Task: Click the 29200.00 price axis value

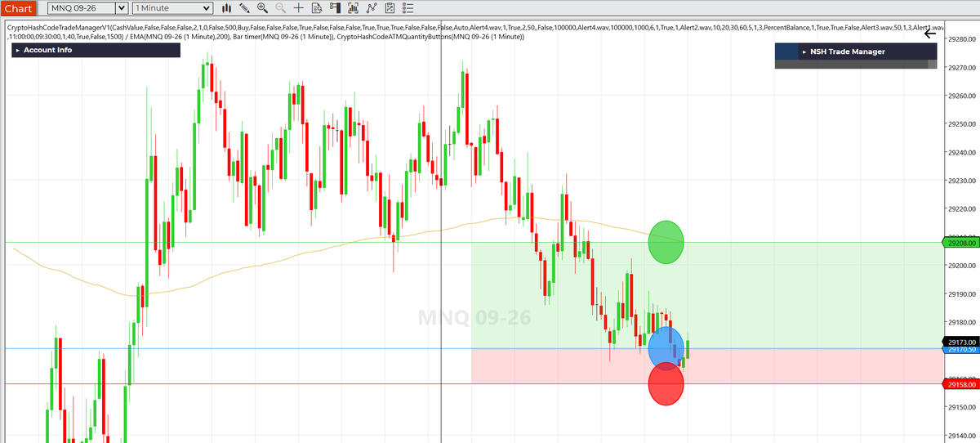Action: [963, 266]
